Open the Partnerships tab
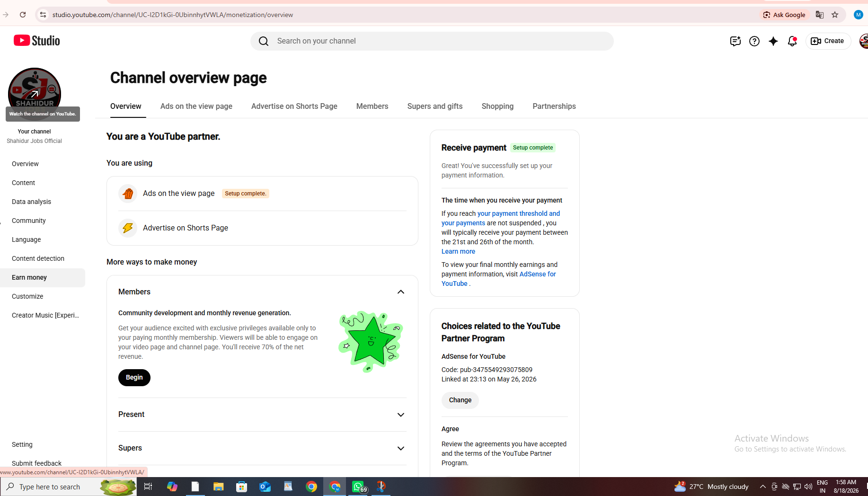The width and height of the screenshot is (868, 496). [554, 106]
